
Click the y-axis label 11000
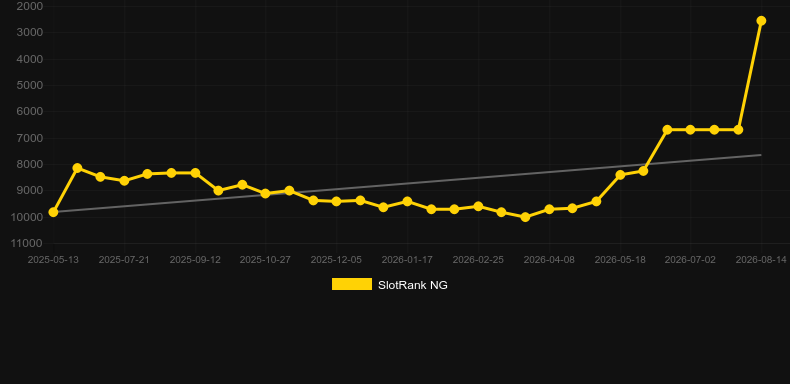tap(27, 243)
